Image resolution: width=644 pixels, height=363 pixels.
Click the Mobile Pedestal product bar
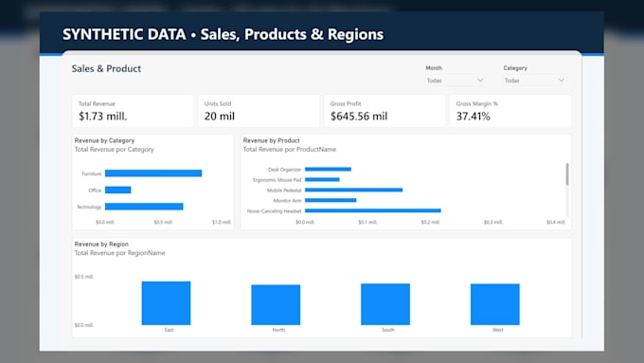[x=353, y=190]
